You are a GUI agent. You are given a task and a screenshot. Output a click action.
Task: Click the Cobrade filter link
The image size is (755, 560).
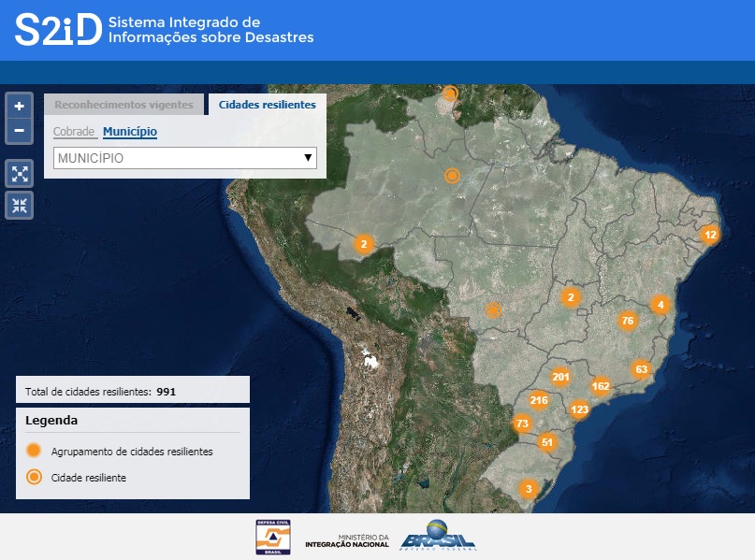pyautogui.click(x=74, y=132)
